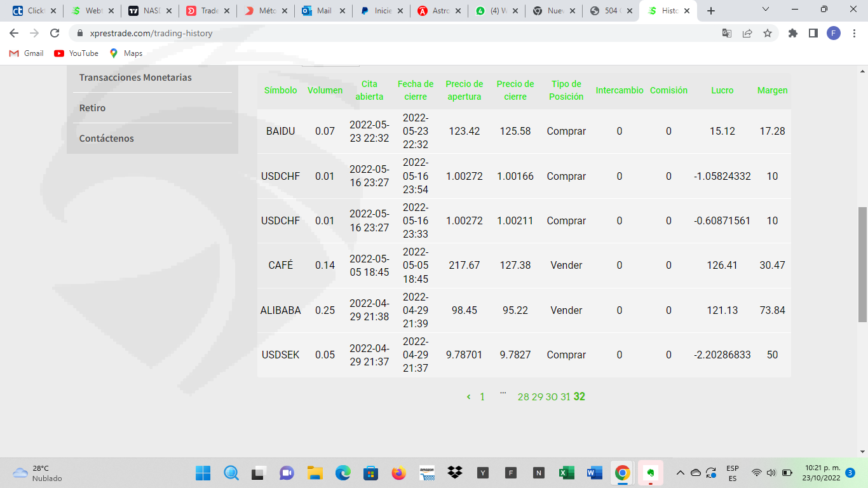Open the Contáctenos sidebar link
868x488 pixels.
coord(107,139)
